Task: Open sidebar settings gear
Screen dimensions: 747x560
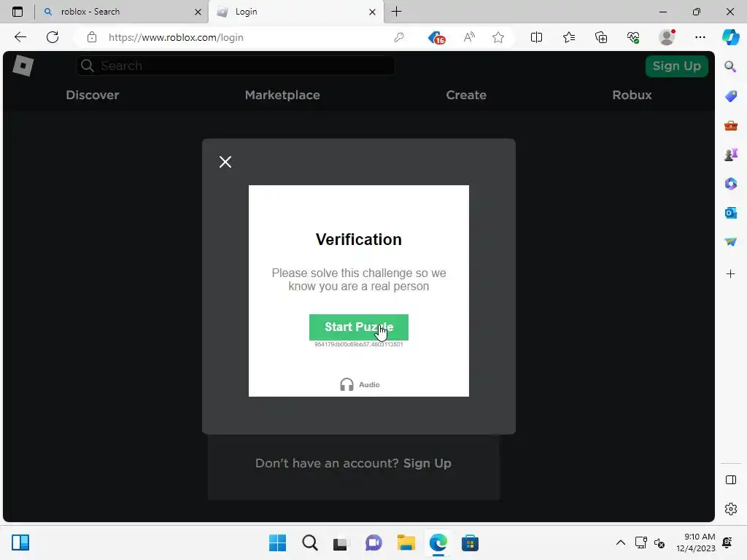Action: (730, 509)
